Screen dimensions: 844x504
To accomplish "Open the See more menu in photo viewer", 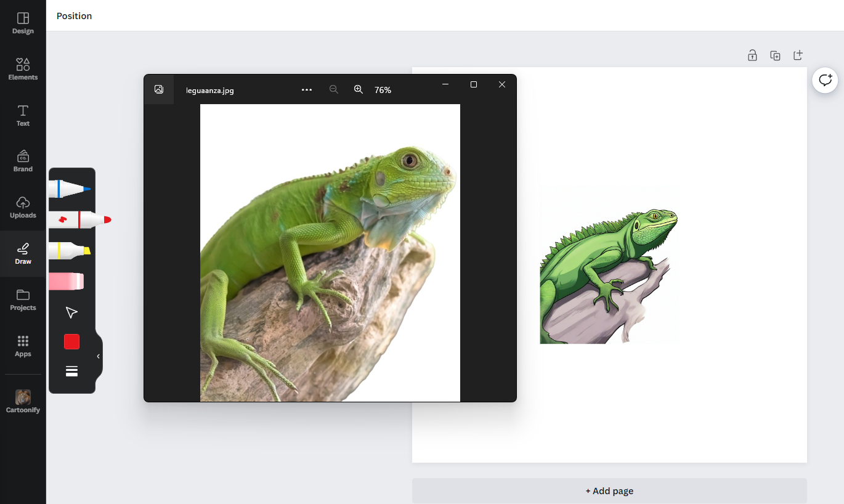I will pyautogui.click(x=307, y=90).
